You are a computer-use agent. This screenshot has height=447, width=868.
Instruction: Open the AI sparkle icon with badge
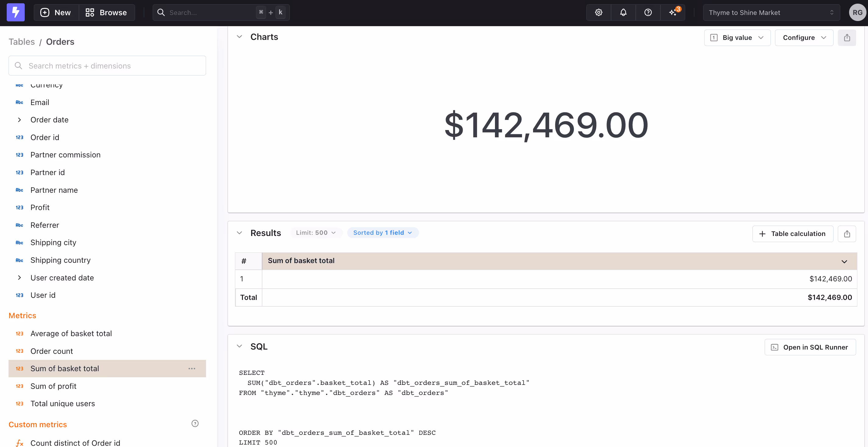tap(673, 12)
